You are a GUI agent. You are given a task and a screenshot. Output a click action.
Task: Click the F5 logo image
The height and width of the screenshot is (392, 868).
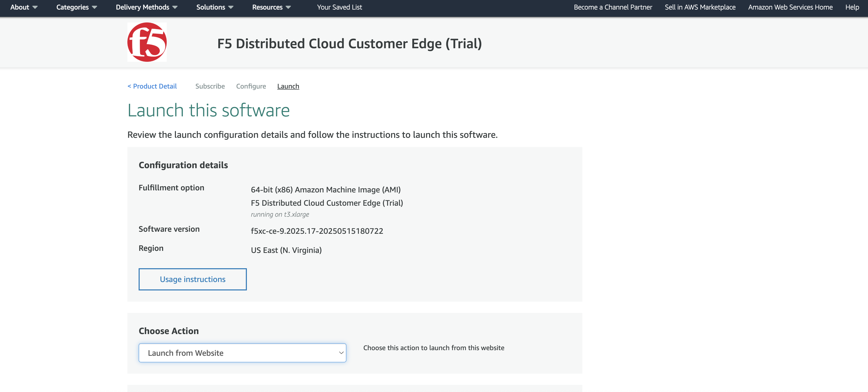(x=147, y=42)
